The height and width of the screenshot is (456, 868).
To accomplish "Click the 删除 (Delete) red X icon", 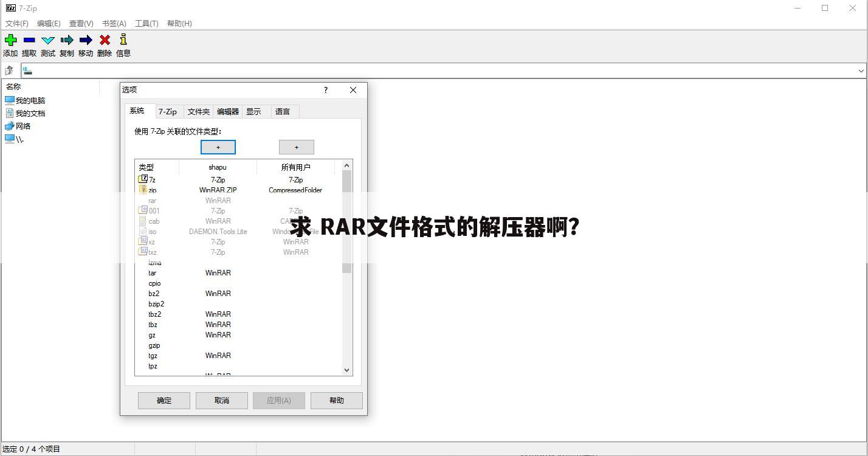I will pyautogui.click(x=105, y=40).
